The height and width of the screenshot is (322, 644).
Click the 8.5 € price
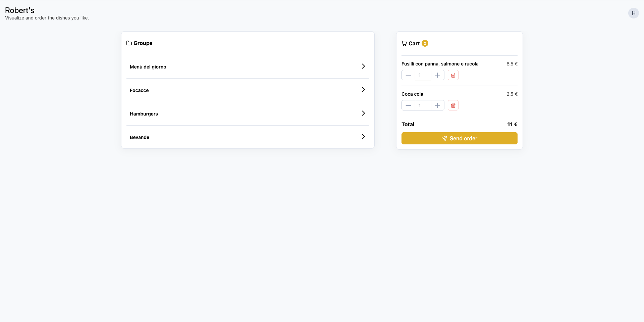[512, 64]
